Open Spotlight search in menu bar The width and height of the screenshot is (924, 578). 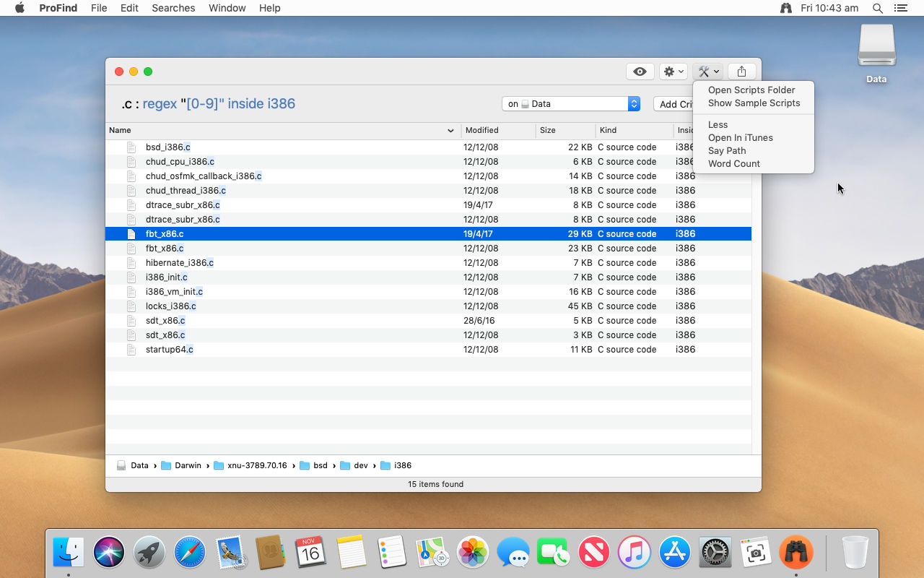(878, 8)
